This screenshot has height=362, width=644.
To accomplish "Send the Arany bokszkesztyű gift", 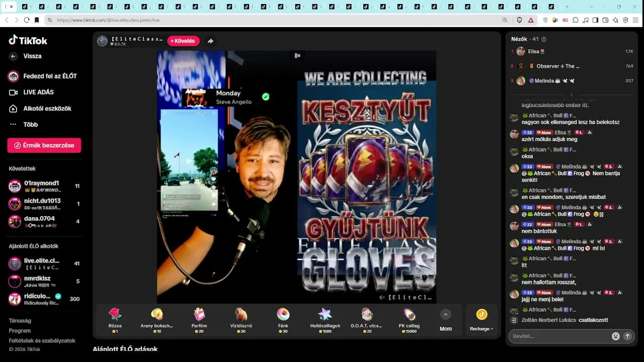I will 157,320.
